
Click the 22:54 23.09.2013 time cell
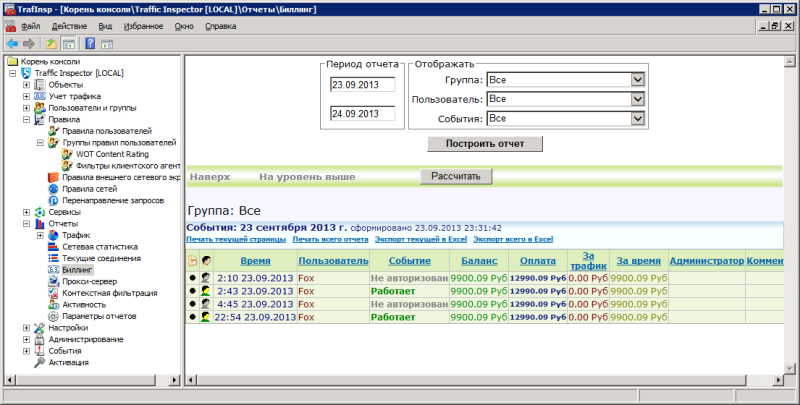coord(255,317)
